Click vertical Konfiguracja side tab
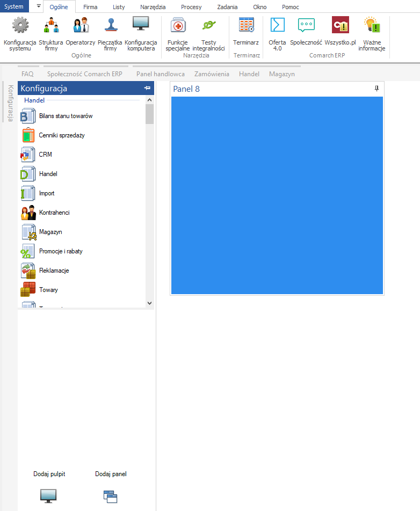420x511 pixels. 10,103
